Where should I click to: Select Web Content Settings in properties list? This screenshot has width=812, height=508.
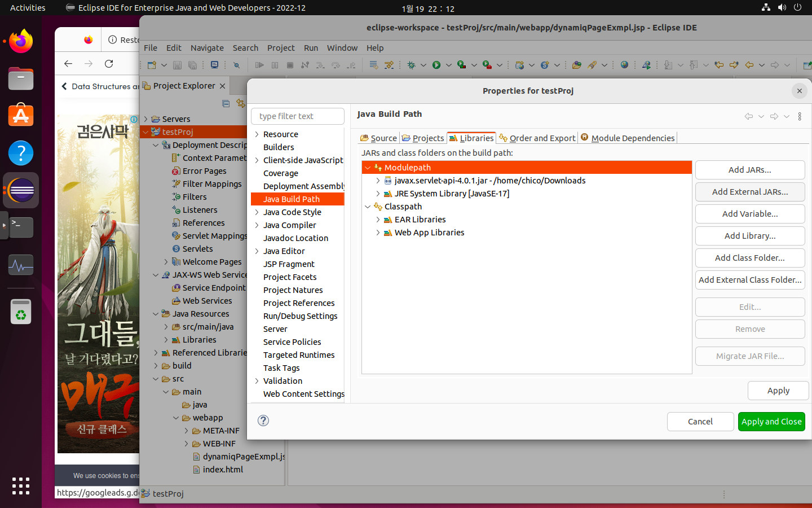[x=304, y=394]
